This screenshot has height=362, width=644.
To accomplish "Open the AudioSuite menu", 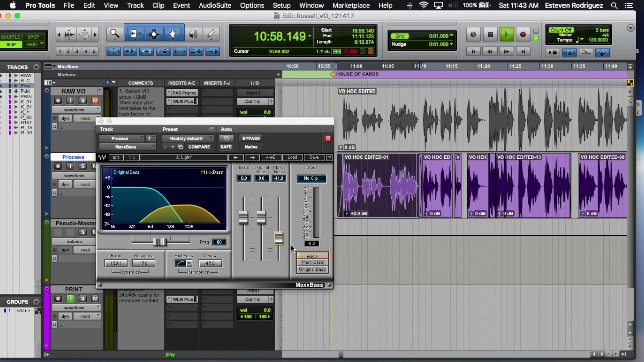I will click(x=215, y=5).
